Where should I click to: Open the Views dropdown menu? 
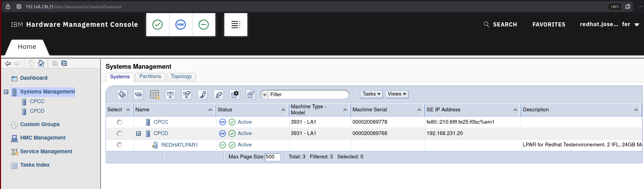pyautogui.click(x=397, y=94)
